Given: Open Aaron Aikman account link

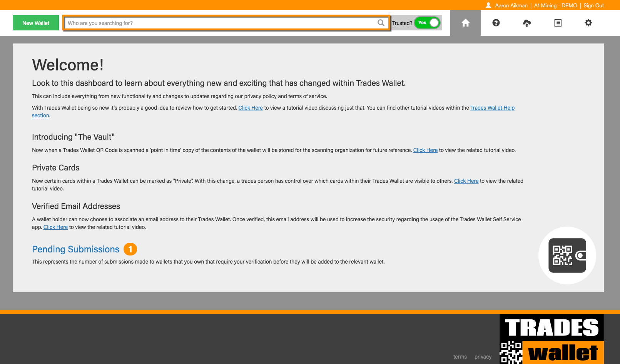Looking at the screenshot, I should [x=511, y=5].
